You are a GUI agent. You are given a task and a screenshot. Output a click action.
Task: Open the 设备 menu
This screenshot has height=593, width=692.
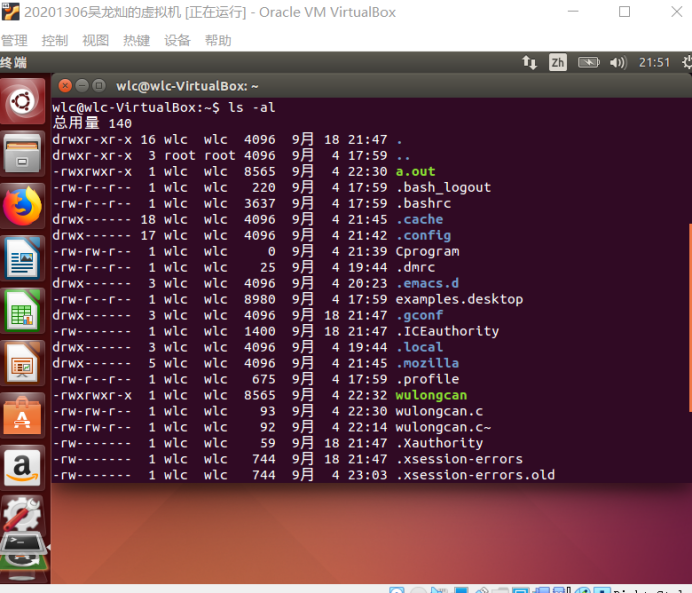pos(177,41)
